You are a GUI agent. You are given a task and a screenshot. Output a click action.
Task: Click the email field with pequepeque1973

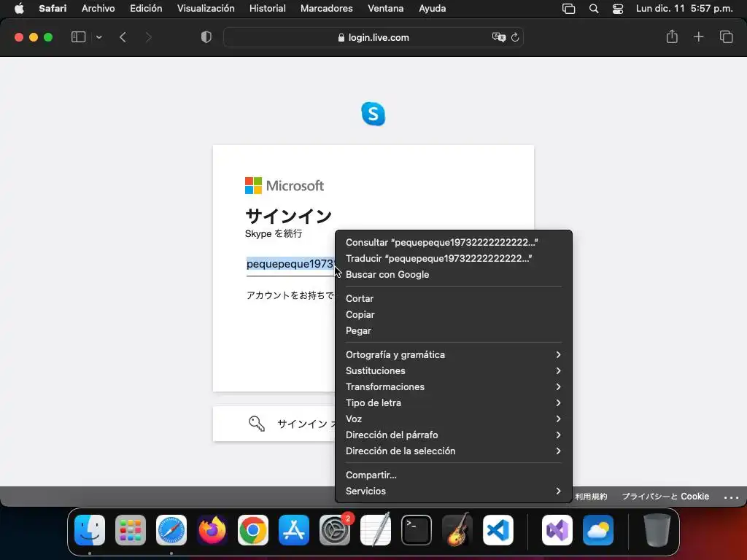click(290, 264)
